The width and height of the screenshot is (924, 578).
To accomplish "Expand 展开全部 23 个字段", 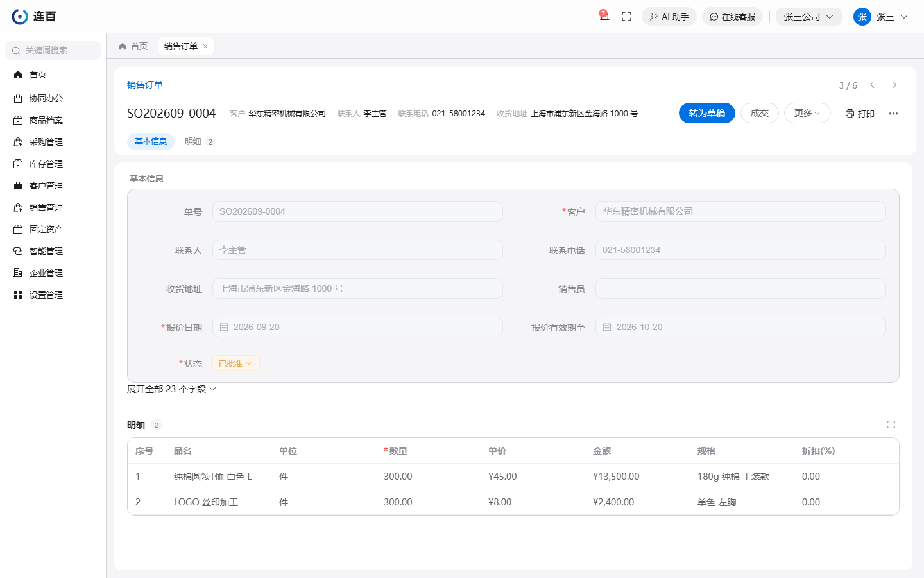I will (171, 389).
